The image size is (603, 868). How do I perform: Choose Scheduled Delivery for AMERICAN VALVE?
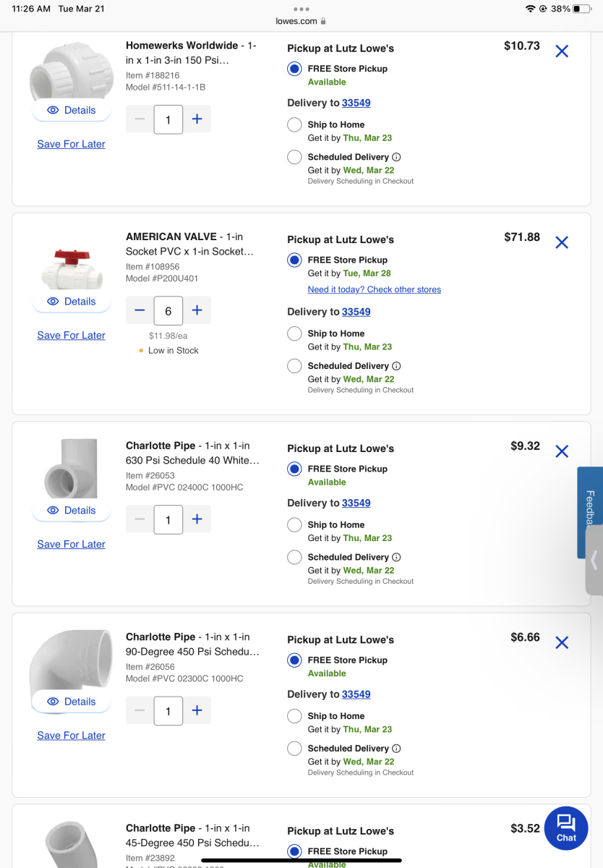tap(294, 366)
